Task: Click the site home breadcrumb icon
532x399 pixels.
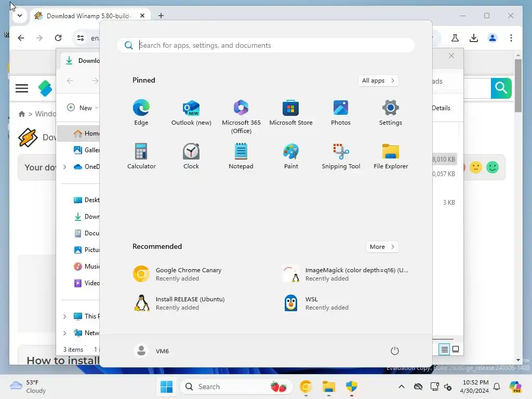Action: pyautogui.click(x=22, y=114)
